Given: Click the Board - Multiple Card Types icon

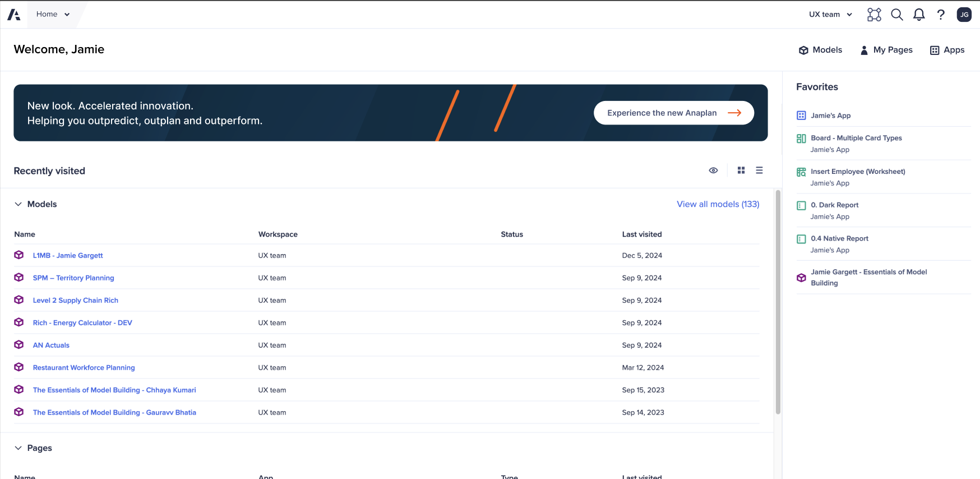Looking at the screenshot, I should [x=801, y=139].
